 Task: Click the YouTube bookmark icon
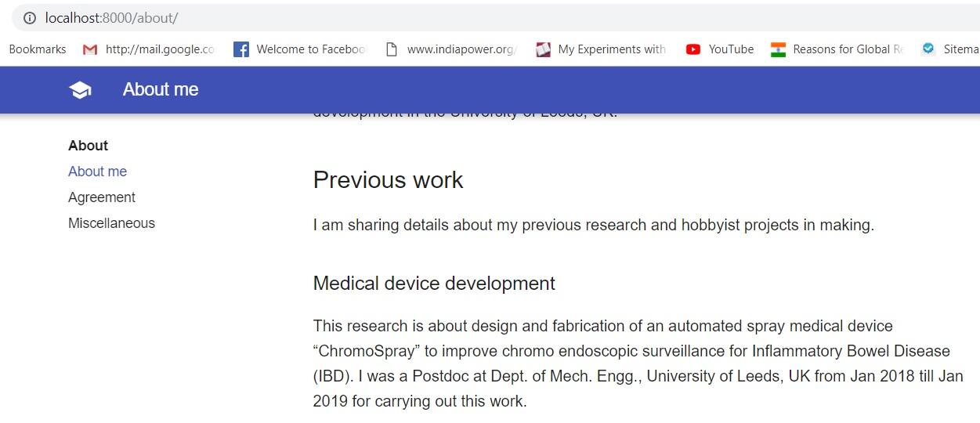point(693,49)
